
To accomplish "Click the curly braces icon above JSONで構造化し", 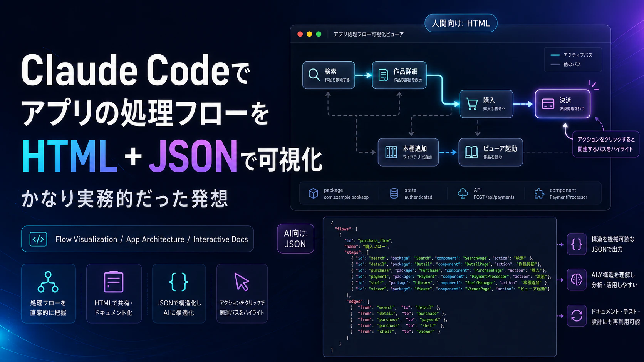I will 179,282.
